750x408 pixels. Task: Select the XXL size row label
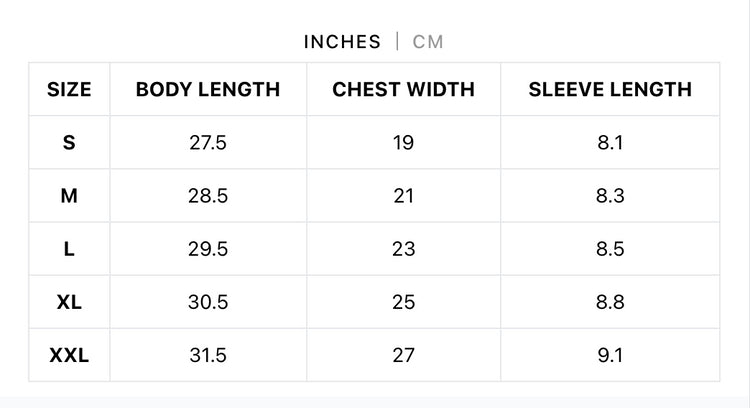tap(69, 355)
